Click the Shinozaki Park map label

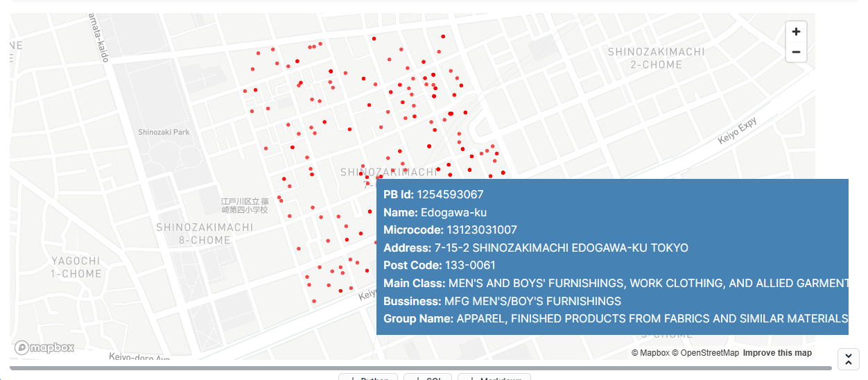tap(164, 132)
